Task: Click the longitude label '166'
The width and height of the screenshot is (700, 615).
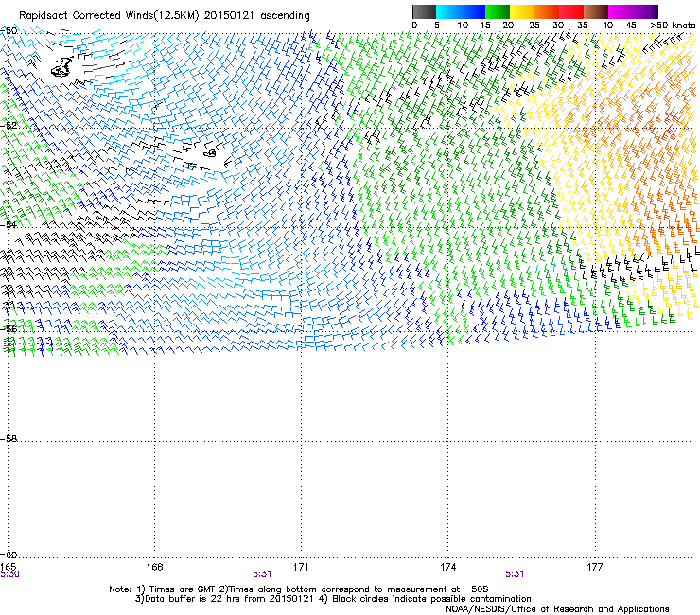Action: click(155, 567)
